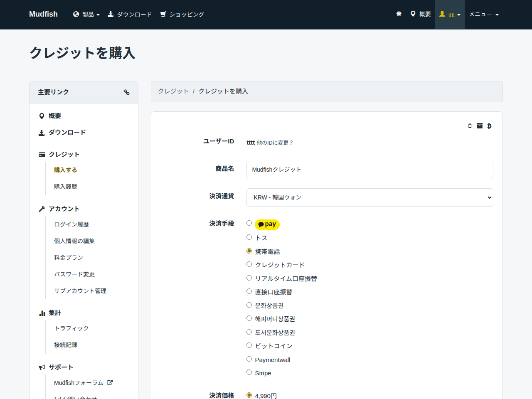Click the credit card icon beside クレジット

click(x=42, y=155)
